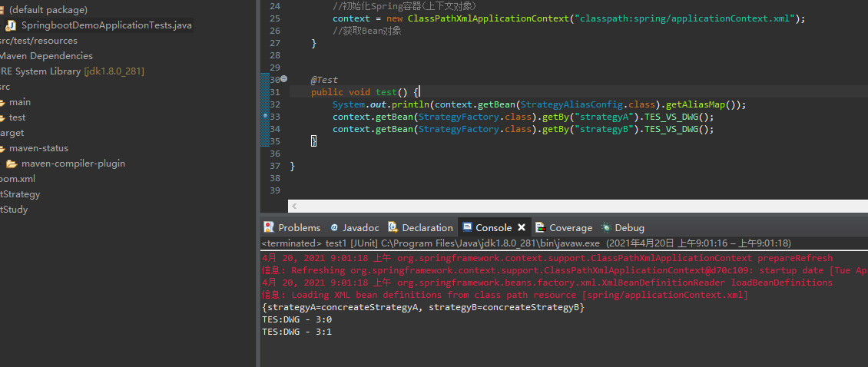Image resolution: width=868 pixels, height=367 pixels.
Task: Open the Javadoc tab
Action: pos(355,227)
